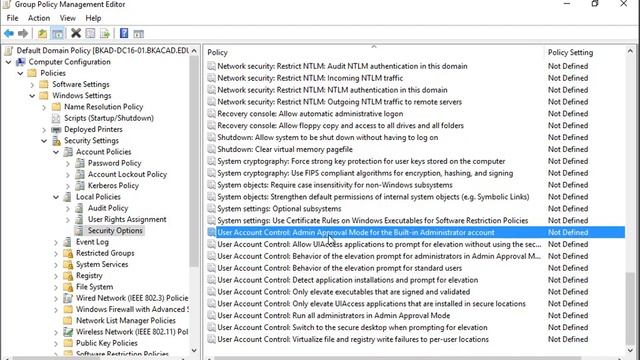Click the Wired Network policy icon
Screen dimensions: 640x360
68,298
